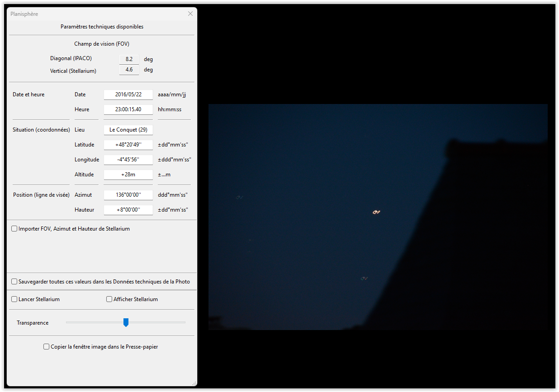Click the Diagonal (IPACO) FOV value field
Image resolution: width=559 pixels, height=392 pixels.
click(x=129, y=59)
